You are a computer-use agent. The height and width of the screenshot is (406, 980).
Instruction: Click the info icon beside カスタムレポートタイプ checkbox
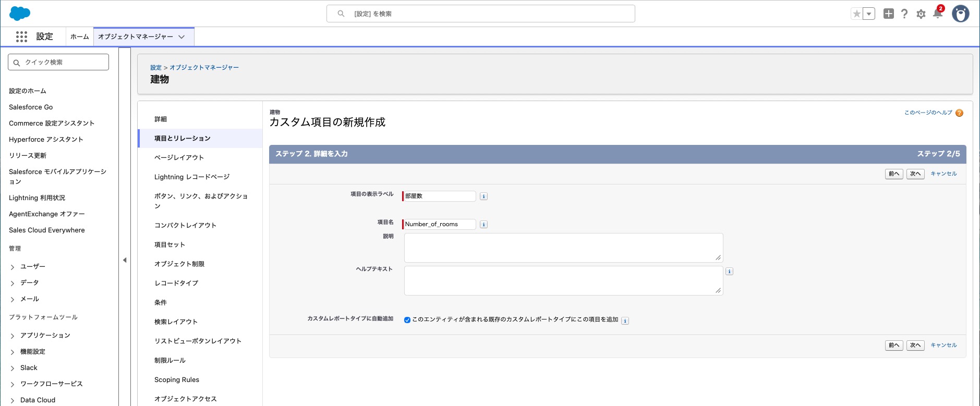pos(625,321)
